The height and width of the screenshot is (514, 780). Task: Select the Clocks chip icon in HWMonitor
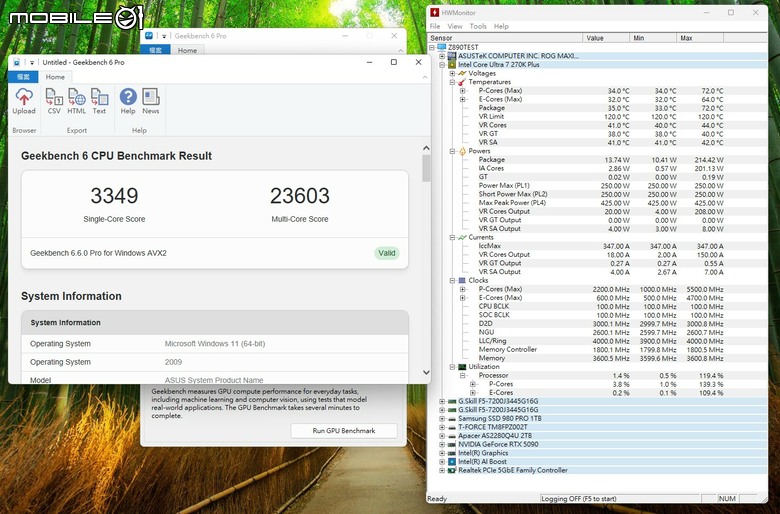coord(462,281)
